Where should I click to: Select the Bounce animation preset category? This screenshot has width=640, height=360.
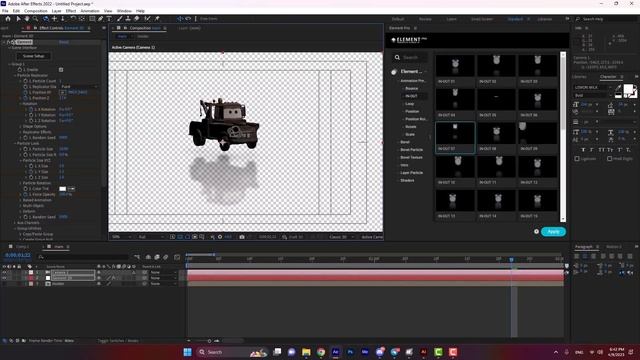[x=411, y=89]
